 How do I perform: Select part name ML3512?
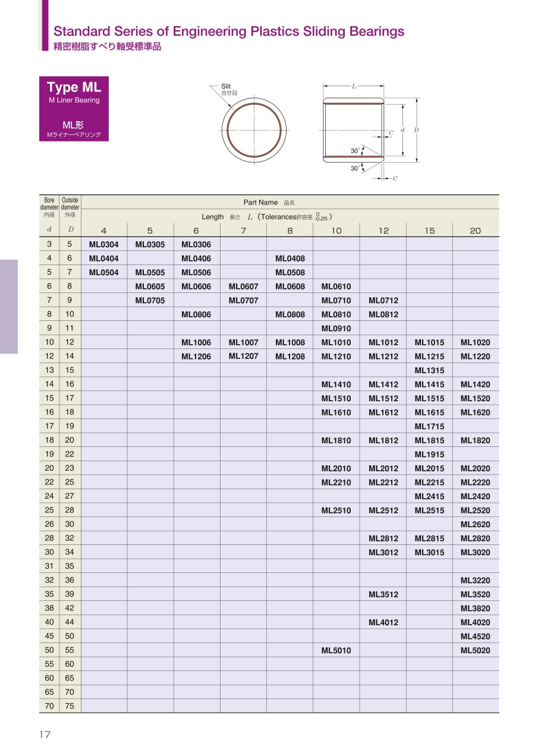(x=383, y=594)
